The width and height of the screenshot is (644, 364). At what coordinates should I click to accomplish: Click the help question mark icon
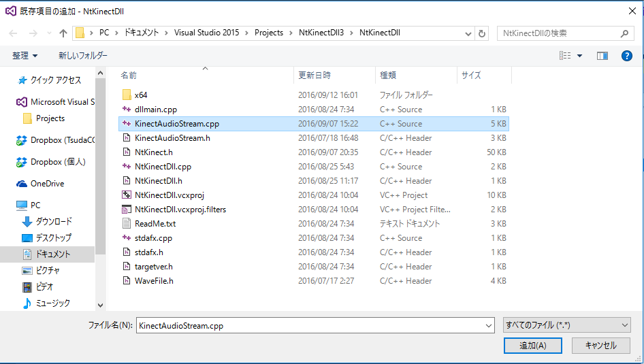click(627, 56)
